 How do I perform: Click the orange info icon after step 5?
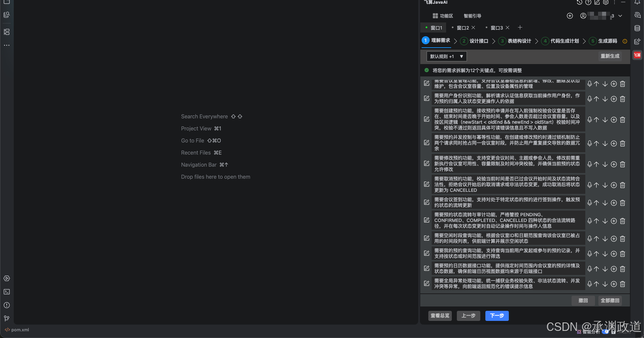point(625,41)
